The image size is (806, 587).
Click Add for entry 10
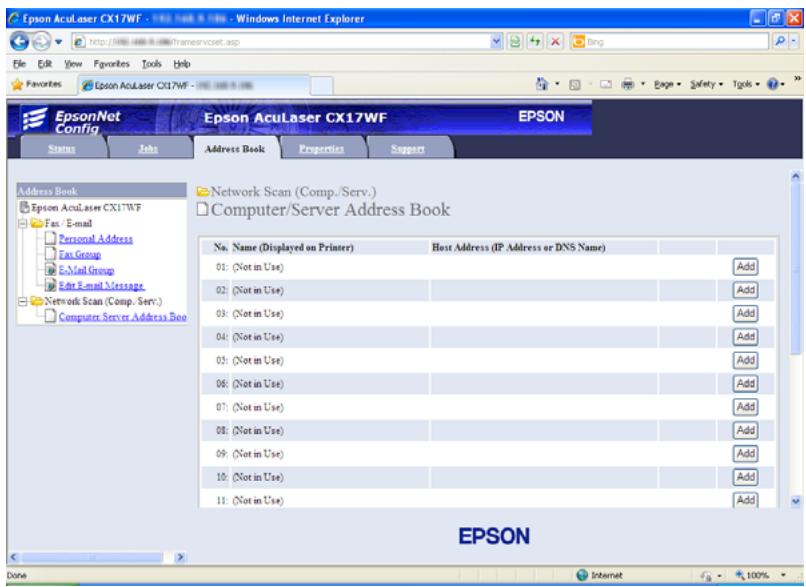coord(745,477)
